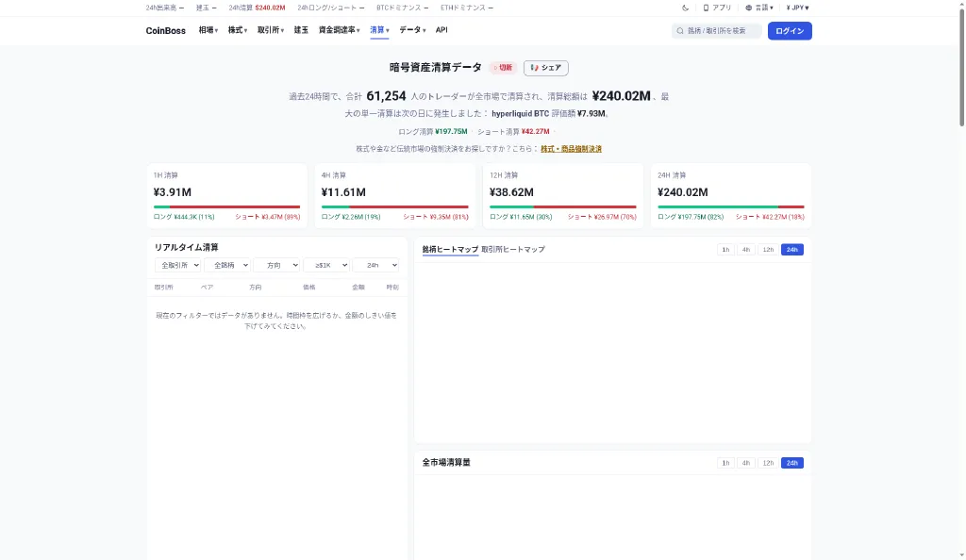Viewport: 966px width, 560px height.
Task: Expand the 株式 nav menu
Action: click(237, 30)
